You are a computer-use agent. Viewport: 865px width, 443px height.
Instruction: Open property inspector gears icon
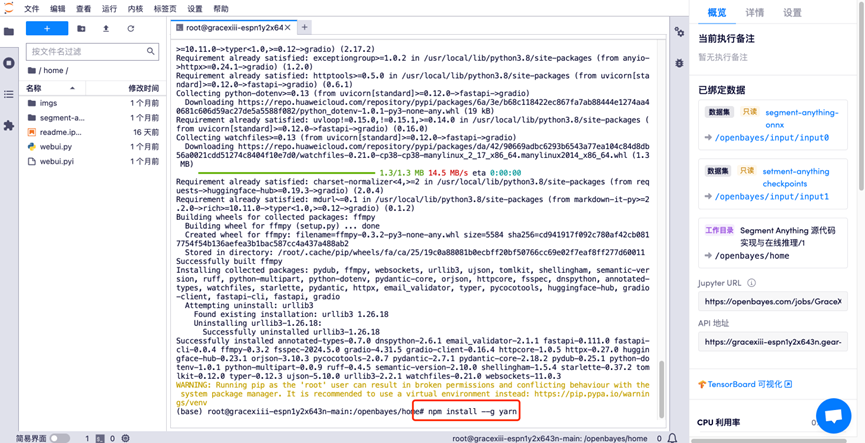pyautogui.click(x=679, y=32)
